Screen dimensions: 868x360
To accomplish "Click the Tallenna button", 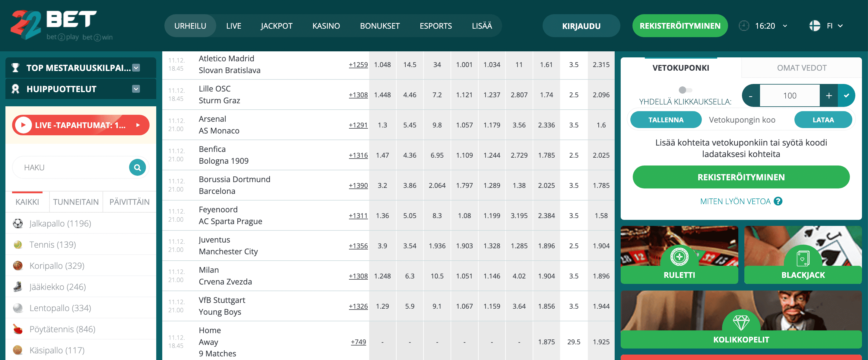I will (x=666, y=120).
